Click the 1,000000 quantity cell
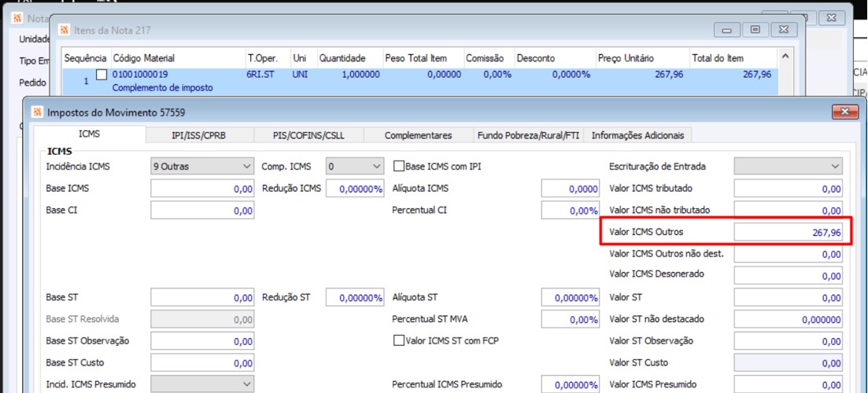Screen dimensions: 868x393 click(360, 74)
